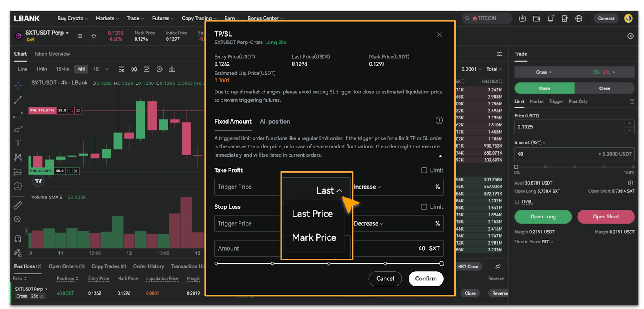This screenshot has height=309, width=644.
Task: Click the Take Profit Trigger Price field
Action: click(x=248, y=187)
